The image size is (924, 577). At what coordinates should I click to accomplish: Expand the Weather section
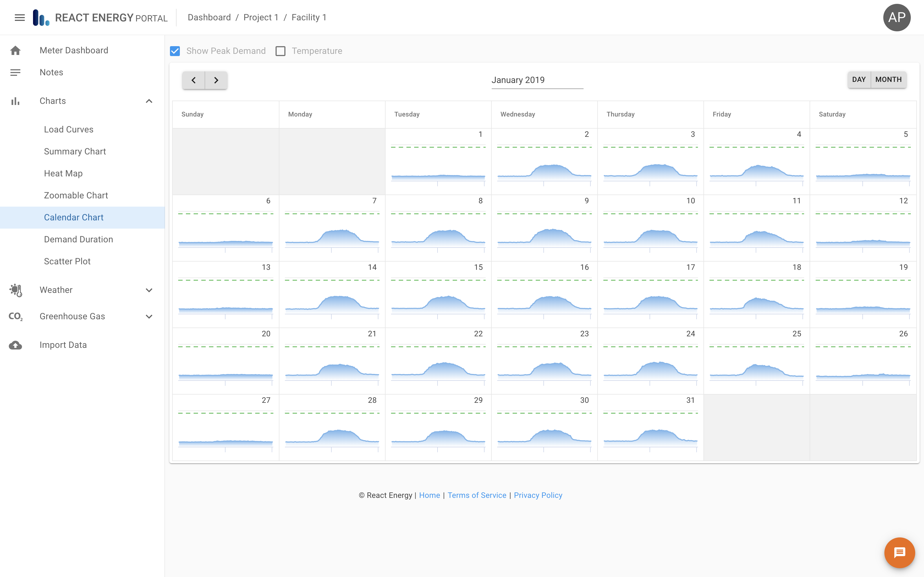[149, 290]
